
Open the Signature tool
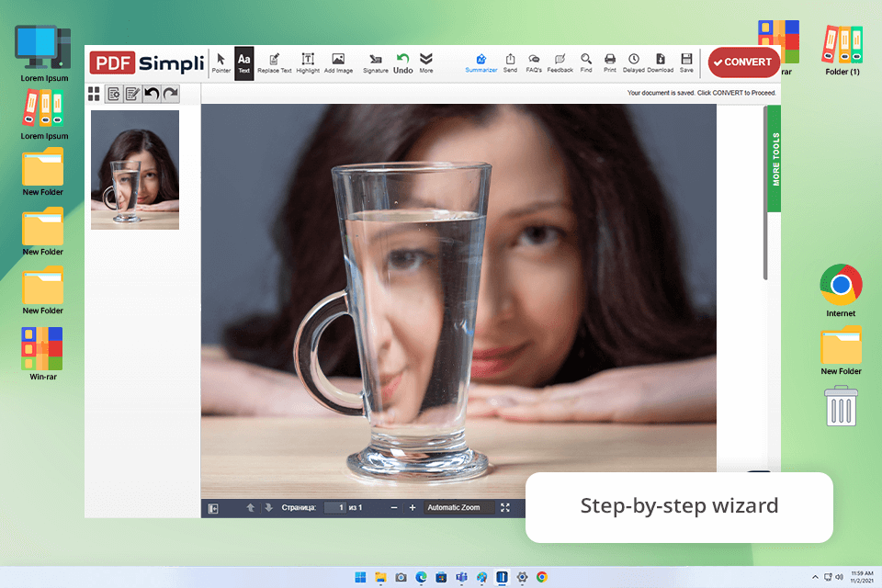pos(375,63)
